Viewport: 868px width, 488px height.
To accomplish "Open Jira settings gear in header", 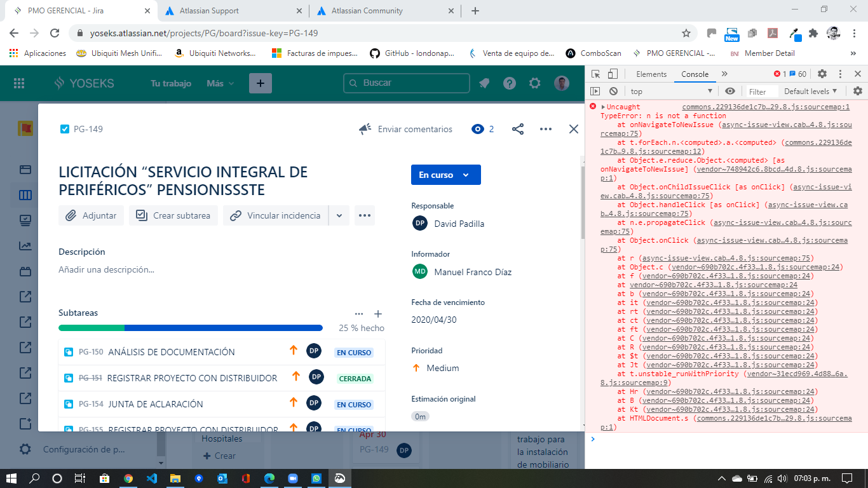I will pyautogui.click(x=535, y=83).
